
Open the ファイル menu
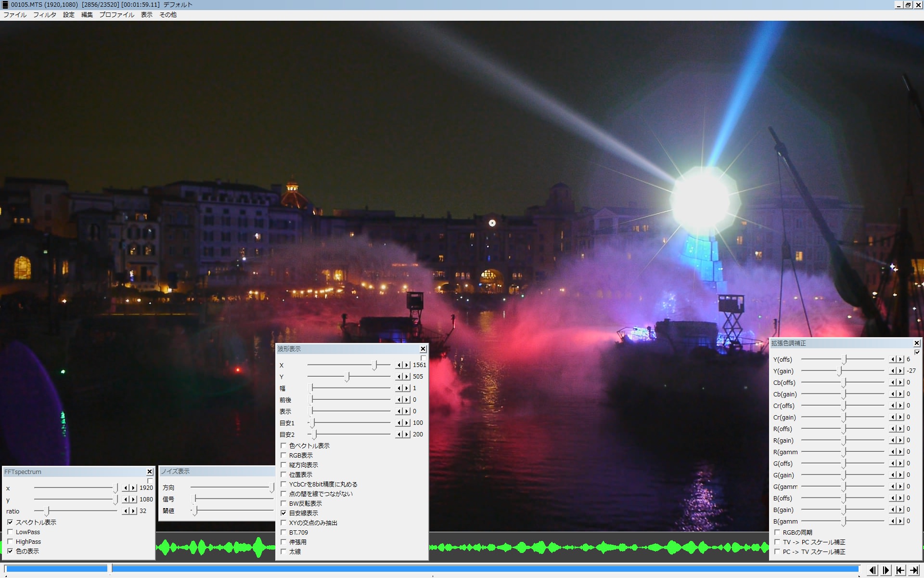pyautogui.click(x=15, y=15)
